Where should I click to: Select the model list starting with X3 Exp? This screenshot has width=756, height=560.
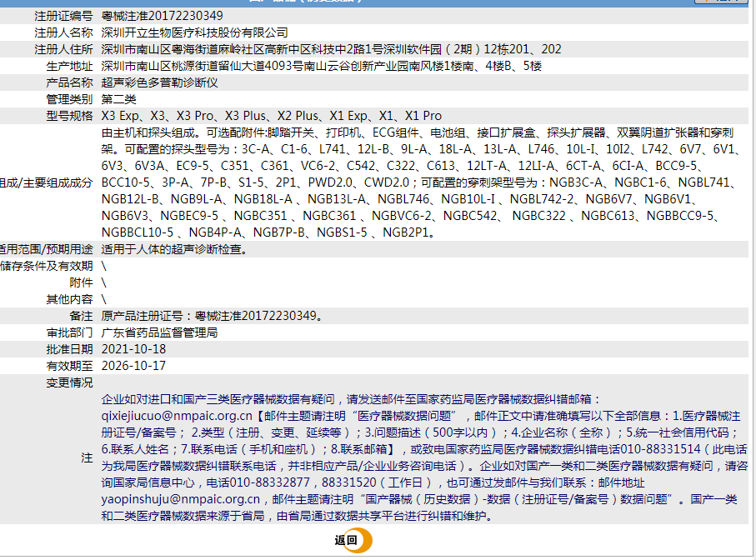tap(272, 116)
